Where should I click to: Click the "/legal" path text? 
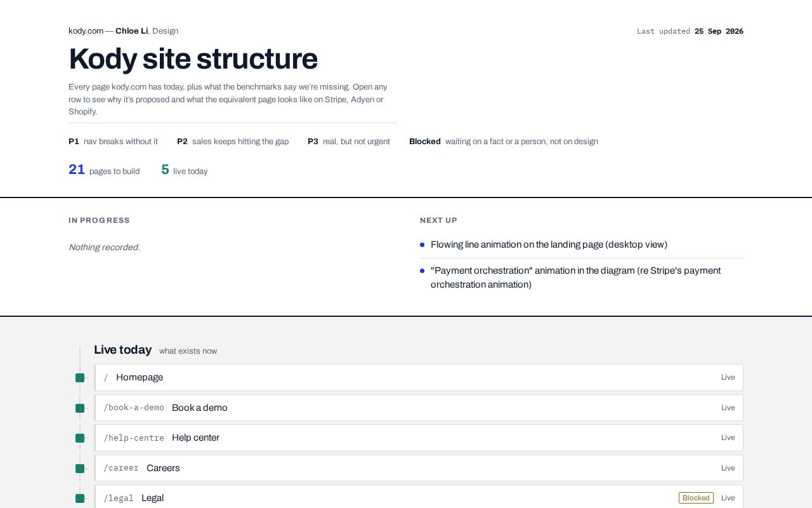click(119, 498)
